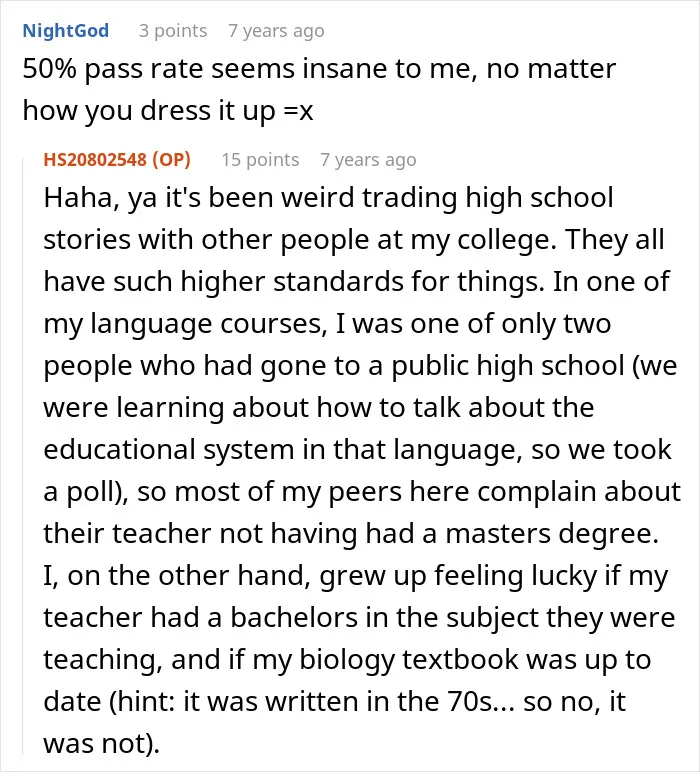Click the 3 points score label
Viewport: 700px width, 772px height.
(173, 31)
